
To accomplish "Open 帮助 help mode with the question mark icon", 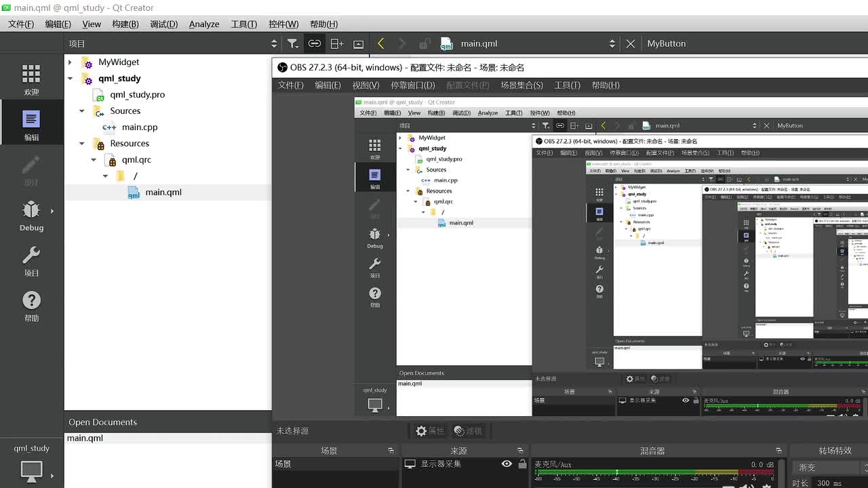I will pos(31,306).
